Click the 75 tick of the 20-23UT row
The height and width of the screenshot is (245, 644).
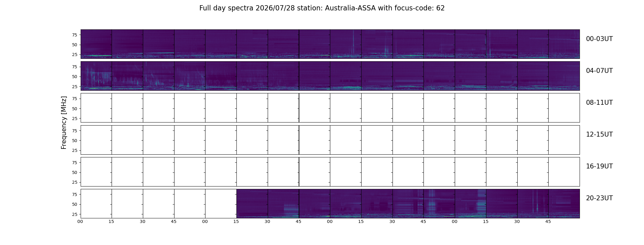(75, 194)
